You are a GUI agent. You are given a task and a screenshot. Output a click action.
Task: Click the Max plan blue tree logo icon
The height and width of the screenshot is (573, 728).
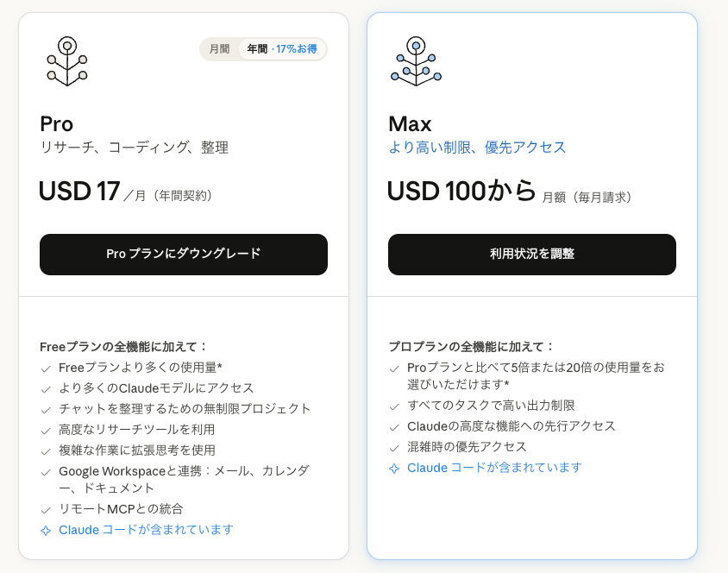(x=416, y=61)
